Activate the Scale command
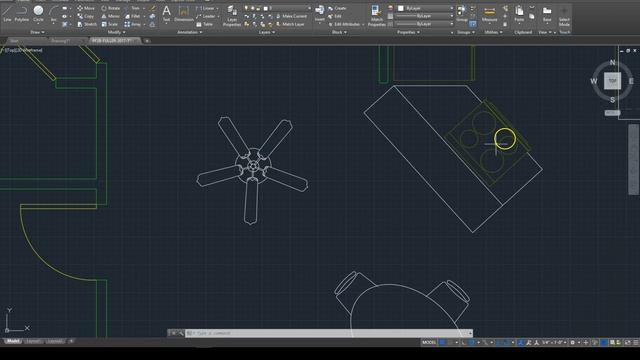Image resolution: width=640 pixels, height=360 pixels. 109,24
